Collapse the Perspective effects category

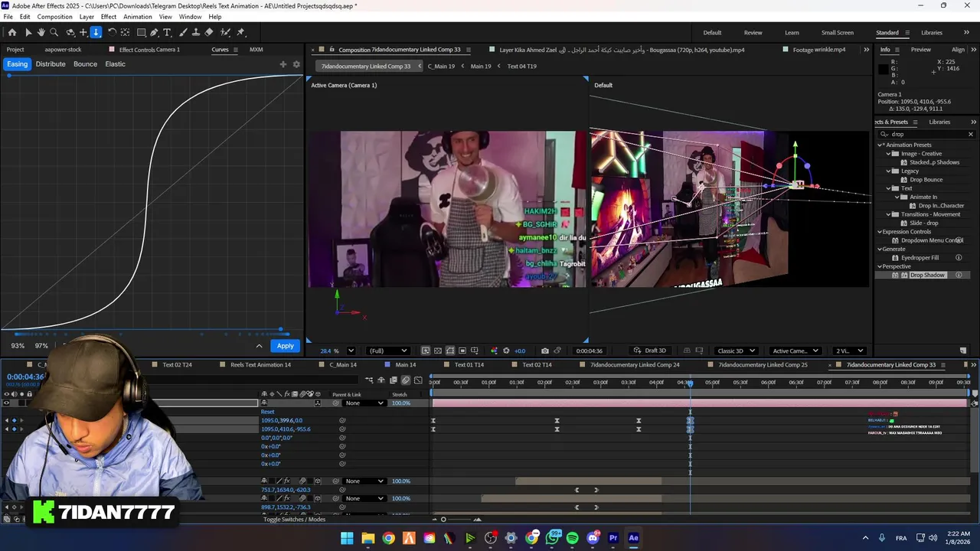coord(880,266)
